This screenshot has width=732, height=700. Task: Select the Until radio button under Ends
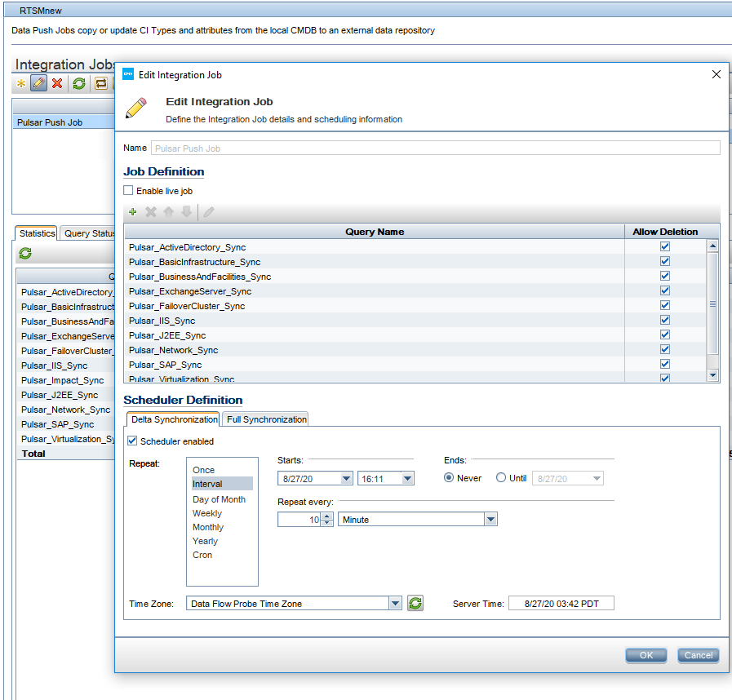click(x=500, y=478)
